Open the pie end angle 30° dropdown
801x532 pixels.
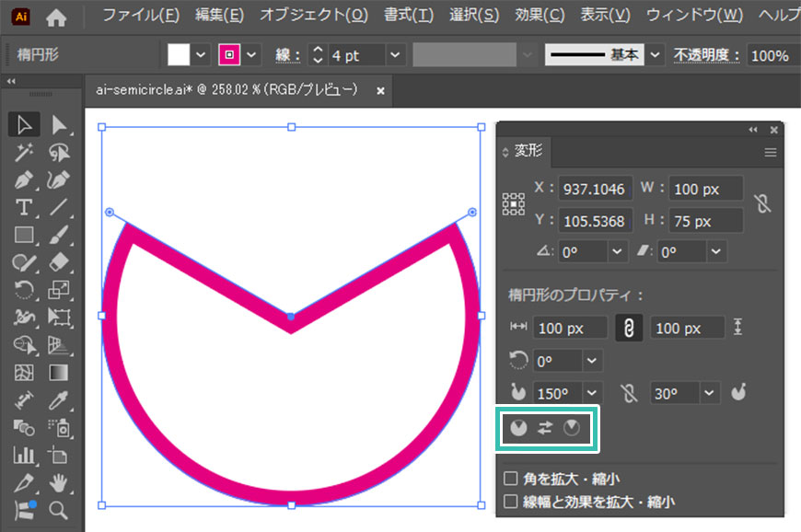pos(708,393)
